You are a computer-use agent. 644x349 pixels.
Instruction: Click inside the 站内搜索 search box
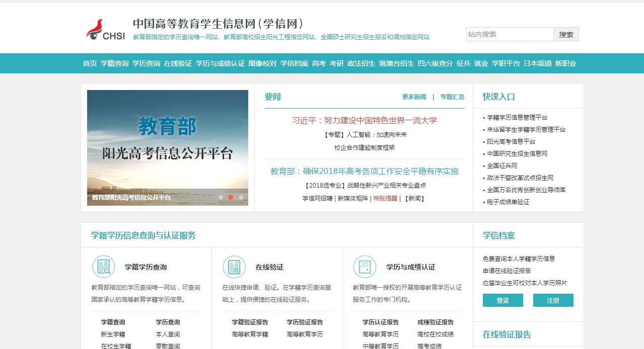pos(510,34)
